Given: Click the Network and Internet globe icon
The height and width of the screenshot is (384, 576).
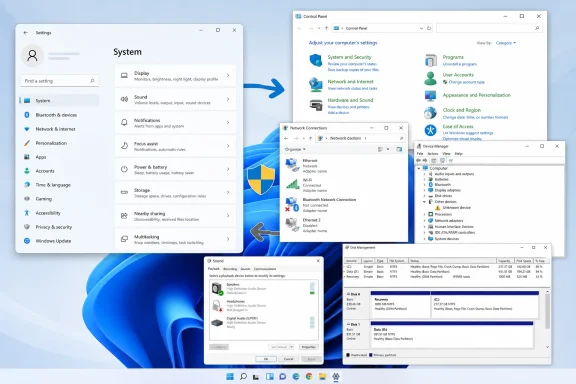Looking at the screenshot, I should pos(316,85).
